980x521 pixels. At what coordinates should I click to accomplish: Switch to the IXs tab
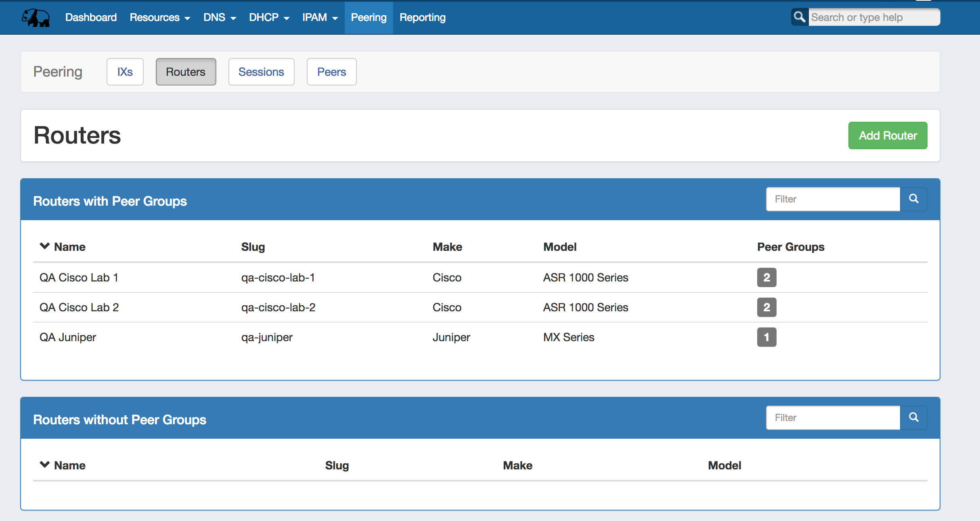pyautogui.click(x=125, y=72)
